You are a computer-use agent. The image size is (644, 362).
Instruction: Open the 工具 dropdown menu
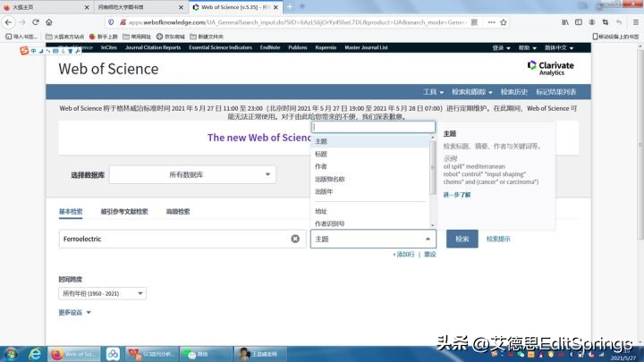[x=433, y=92]
